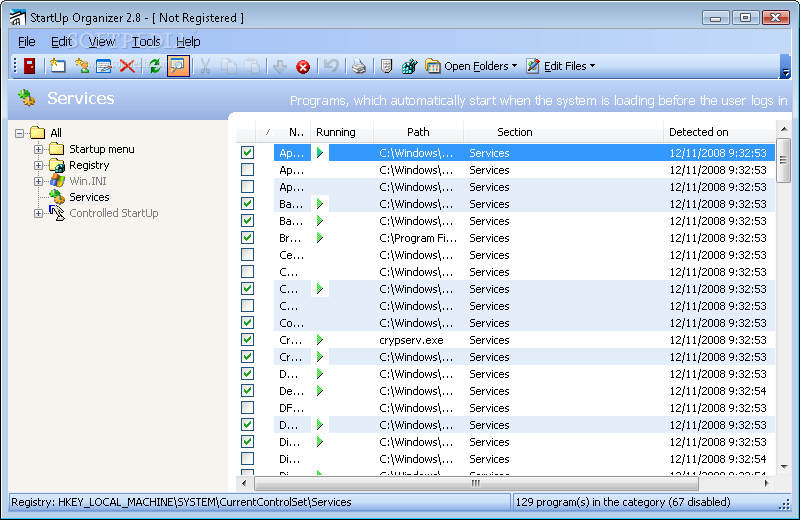Expand the Startup menu tree node
The image size is (800, 520).
38,149
